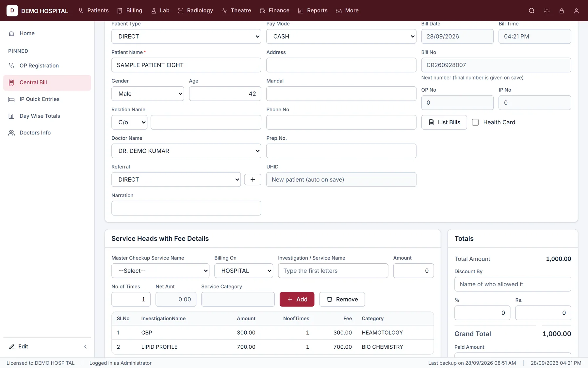
Task: Click the Day Wise Totals chart icon
Action: tap(11, 116)
